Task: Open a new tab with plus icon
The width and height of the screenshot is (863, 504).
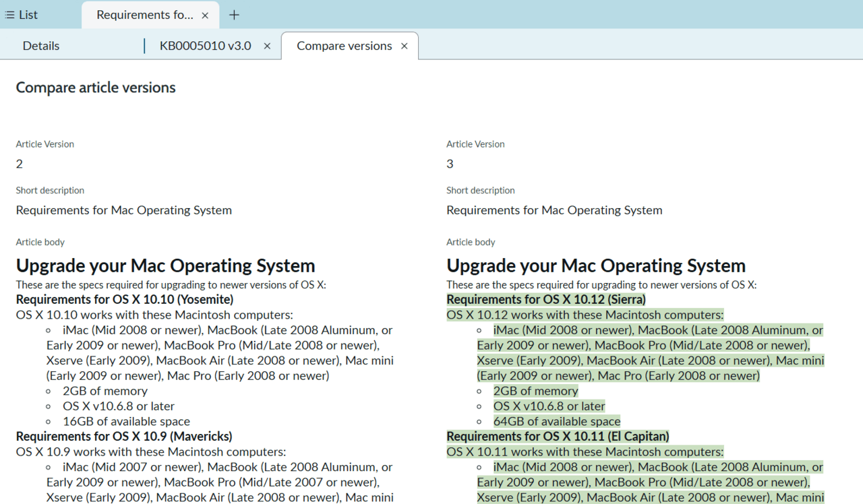Action: pos(234,15)
